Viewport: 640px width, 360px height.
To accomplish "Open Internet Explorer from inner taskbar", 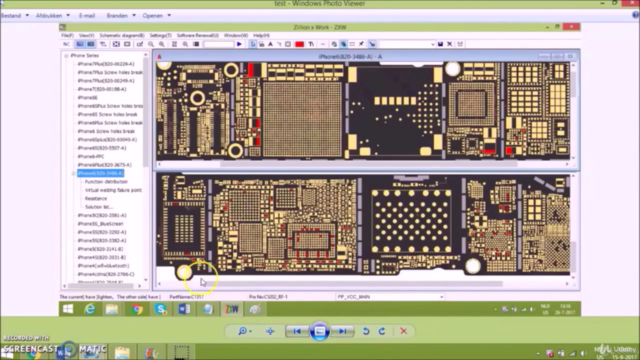I will pyautogui.click(x=89, y=309).
